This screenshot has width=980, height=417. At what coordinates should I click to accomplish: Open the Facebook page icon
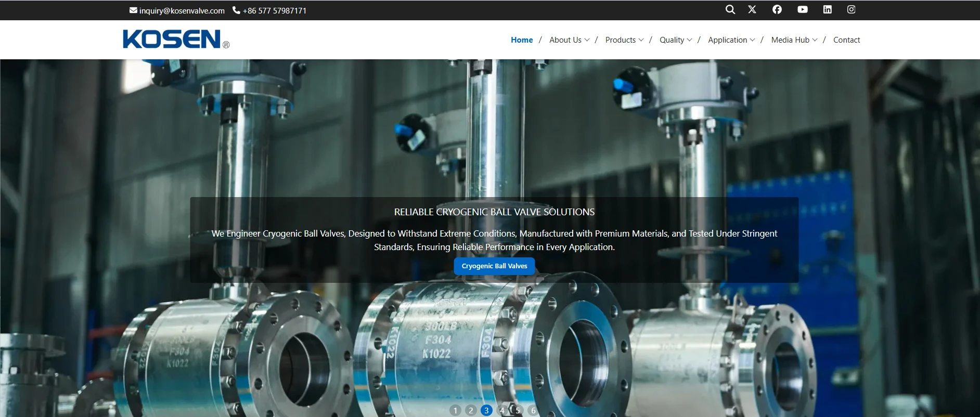coord(777,9)
